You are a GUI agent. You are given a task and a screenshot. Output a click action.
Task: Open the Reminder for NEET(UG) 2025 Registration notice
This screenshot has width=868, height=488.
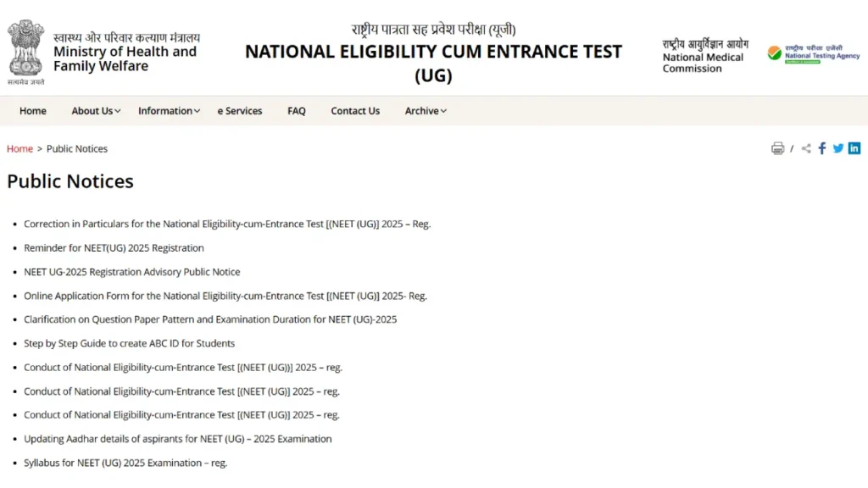[114, 247]
